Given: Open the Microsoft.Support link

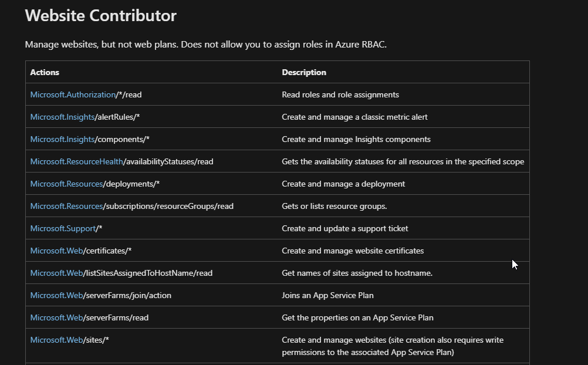Looking at the screenshot, I should (63, 228).
